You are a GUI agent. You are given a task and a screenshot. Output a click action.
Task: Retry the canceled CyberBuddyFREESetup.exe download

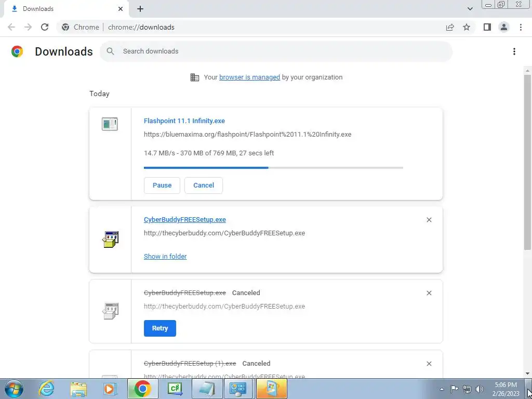[160, 328]
